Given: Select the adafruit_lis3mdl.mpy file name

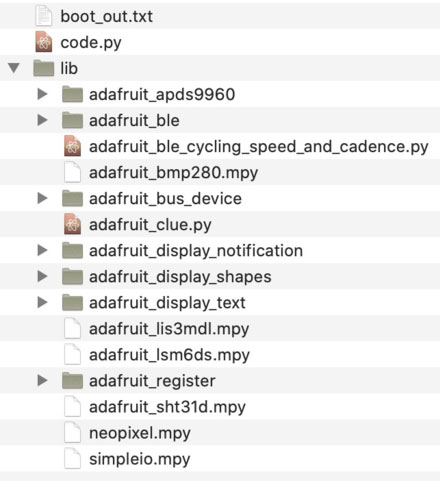Looking at the screenshot, I should (169, 329).
